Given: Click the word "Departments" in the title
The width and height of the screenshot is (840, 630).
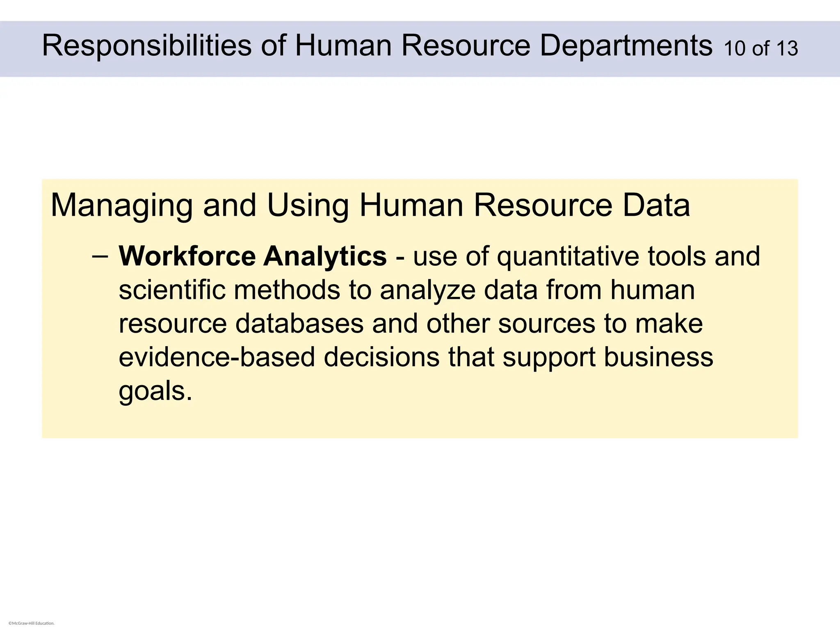Looking at the screenshot, I should [626, 46].
